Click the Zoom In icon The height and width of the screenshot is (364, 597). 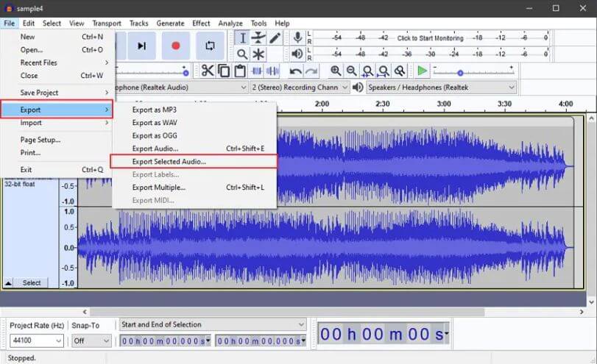pos(336,71)
